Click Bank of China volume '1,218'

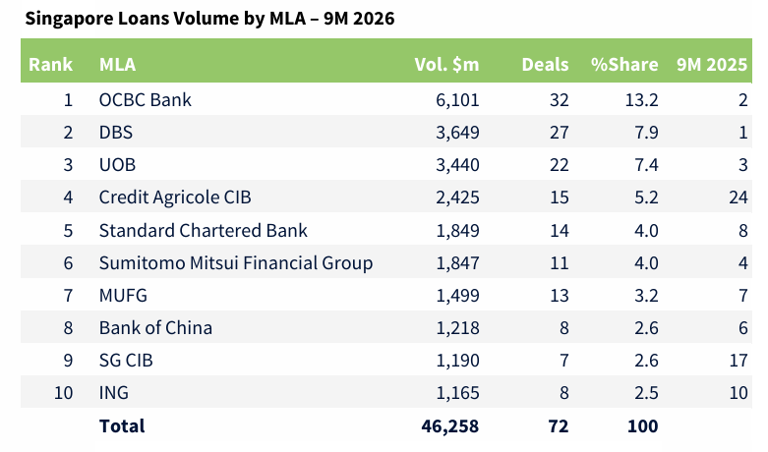(x=457, y=328)
